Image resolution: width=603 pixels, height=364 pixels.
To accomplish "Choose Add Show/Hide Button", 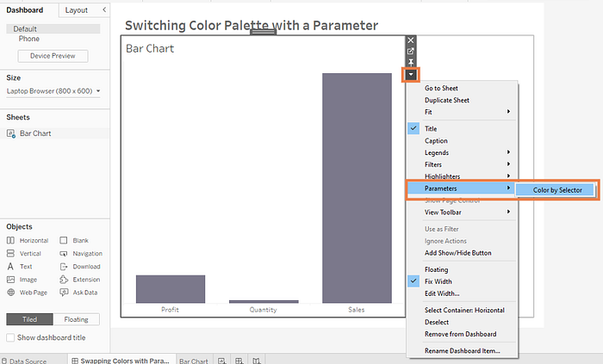I will (x=462, y=253).
